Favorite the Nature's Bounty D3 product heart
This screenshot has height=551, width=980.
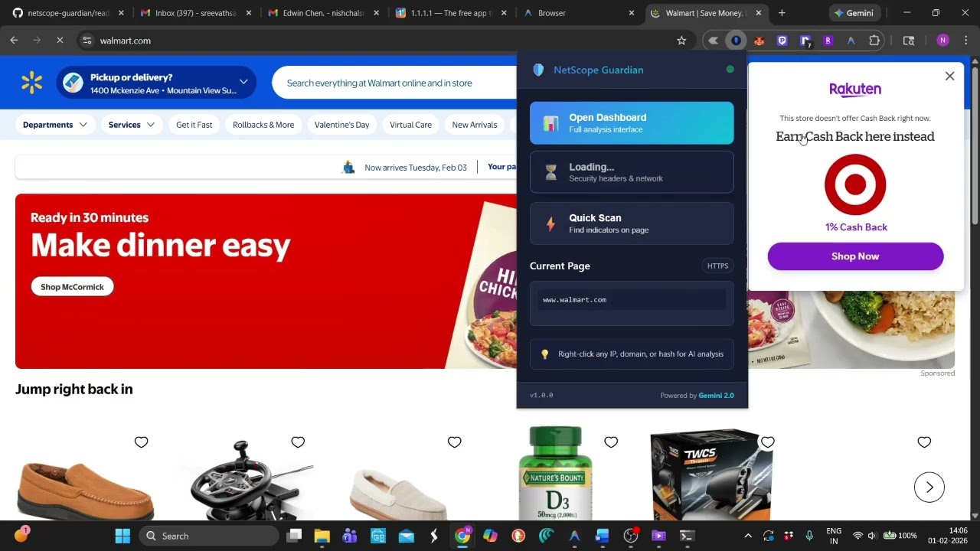tap(611, 442)
